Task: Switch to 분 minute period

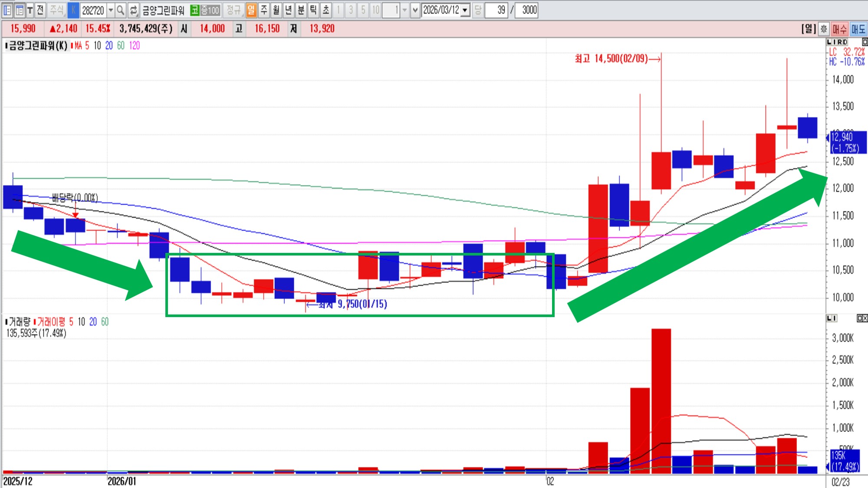Action: [301, 10]
